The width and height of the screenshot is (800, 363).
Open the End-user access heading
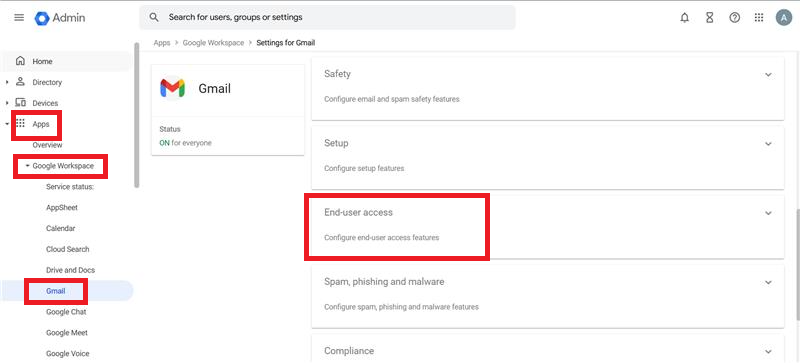[358, 212]
